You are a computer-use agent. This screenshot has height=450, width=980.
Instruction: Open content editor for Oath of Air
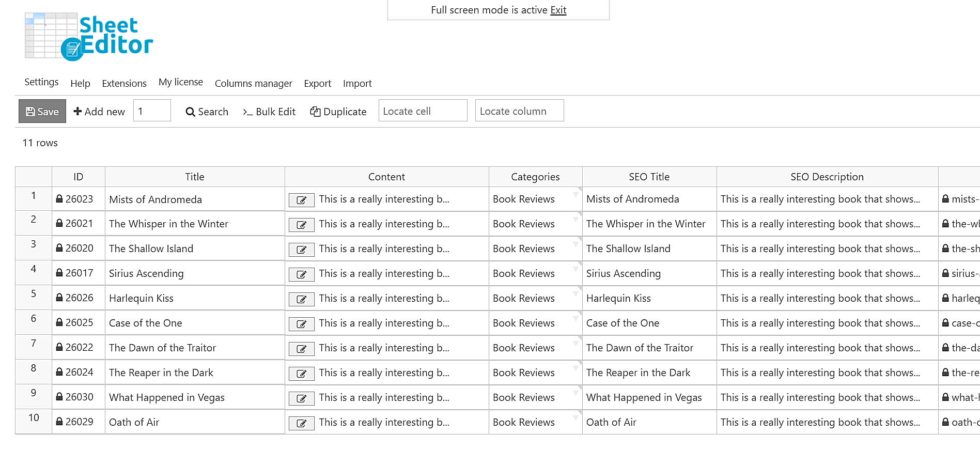pyautogui.click(x=301, y=424)
